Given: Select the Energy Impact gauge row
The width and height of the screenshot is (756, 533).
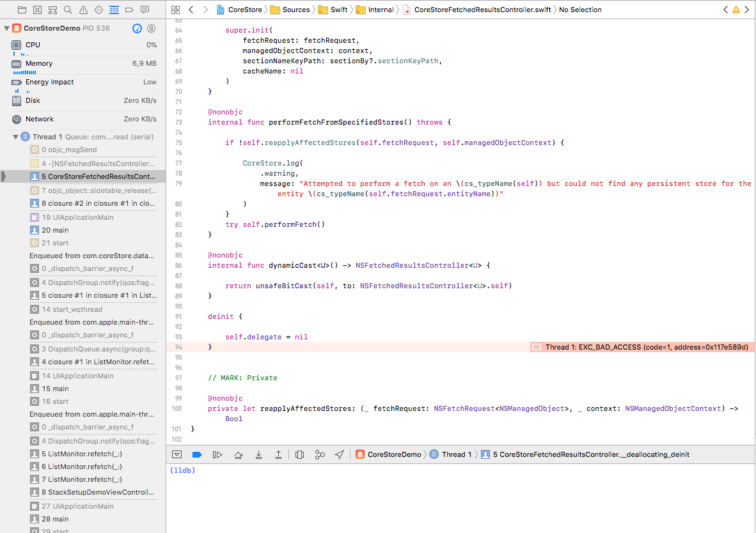Looking at the screenshot, I should (x=84, y=84).
